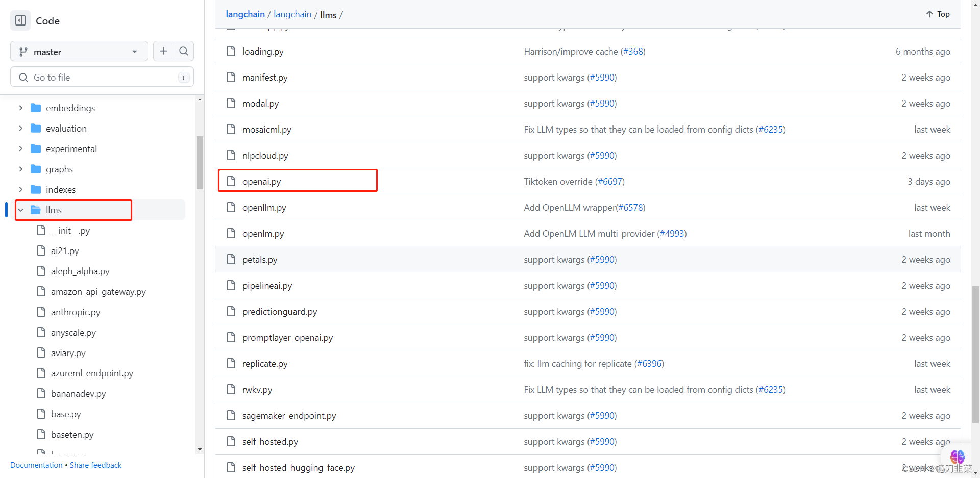Viewport: 980px width, 478px height.
Task: Click the search magnifier button in sidebar
Action: click(184, 51)
